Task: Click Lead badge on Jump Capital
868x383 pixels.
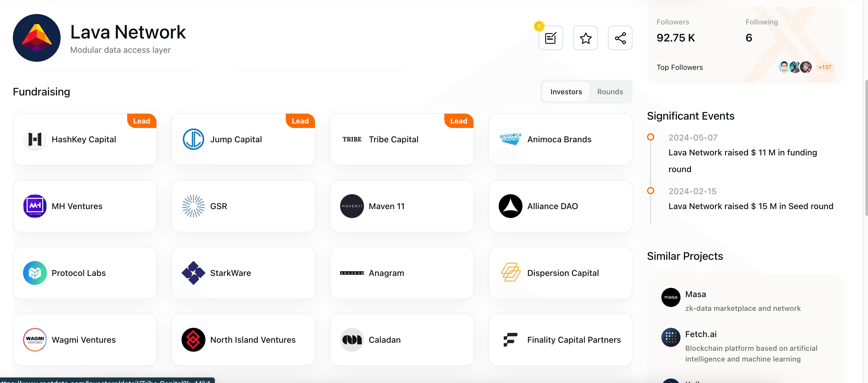Action: pyautogui.click(x=300, y=121)
